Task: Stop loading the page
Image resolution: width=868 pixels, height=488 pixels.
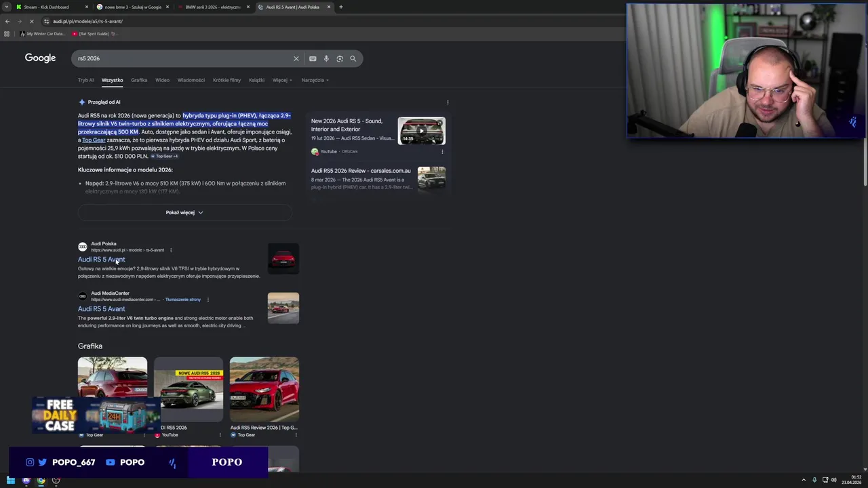Action: tap(31, 21)
